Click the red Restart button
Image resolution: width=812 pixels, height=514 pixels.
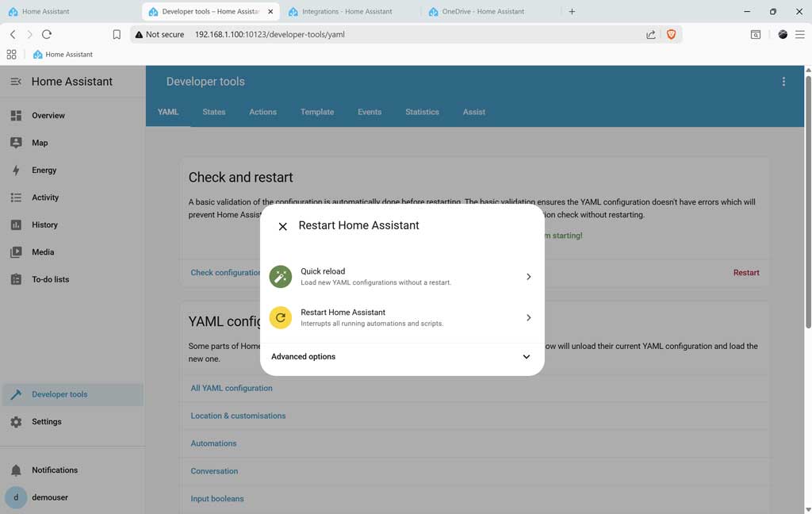click(x=746, y=273)
